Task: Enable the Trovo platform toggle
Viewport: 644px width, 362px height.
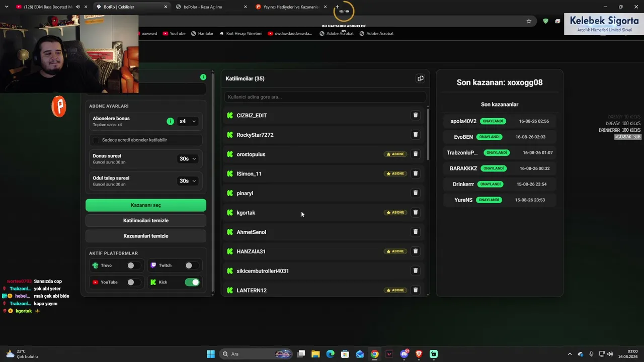Action: 133,265
